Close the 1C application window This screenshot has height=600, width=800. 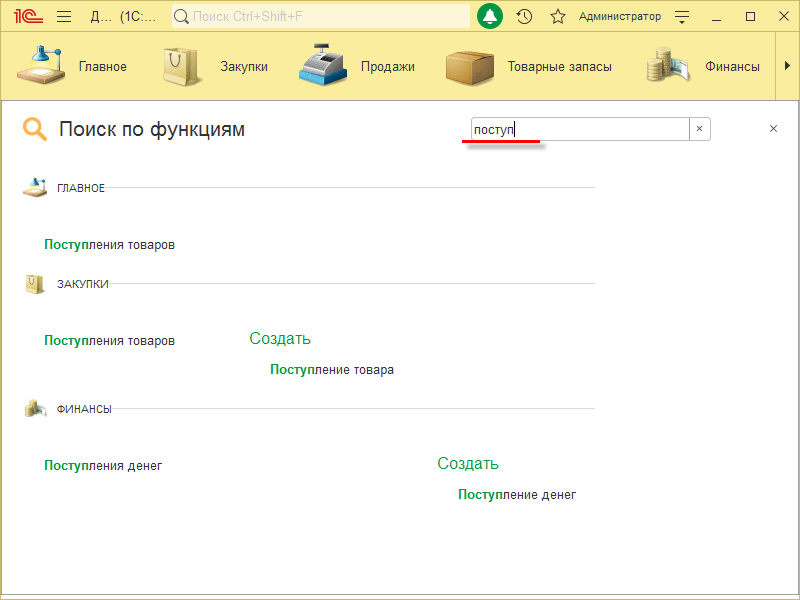pos(784,16)
